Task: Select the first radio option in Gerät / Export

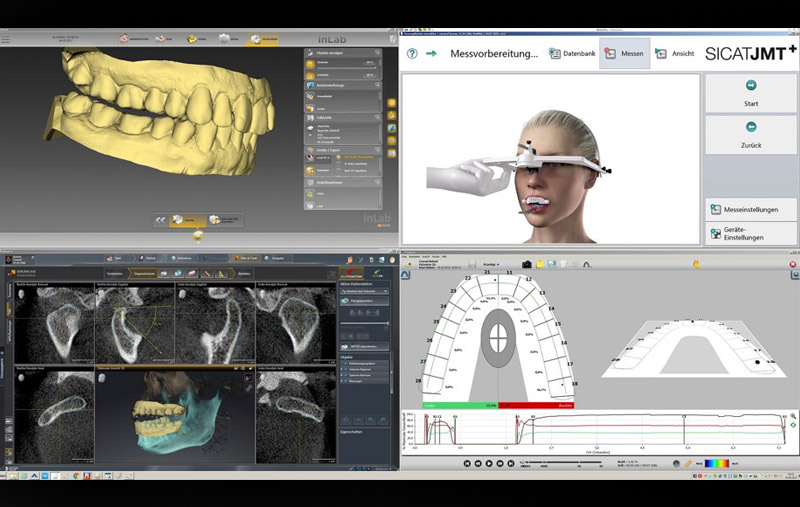Action: tap(338, 157)
